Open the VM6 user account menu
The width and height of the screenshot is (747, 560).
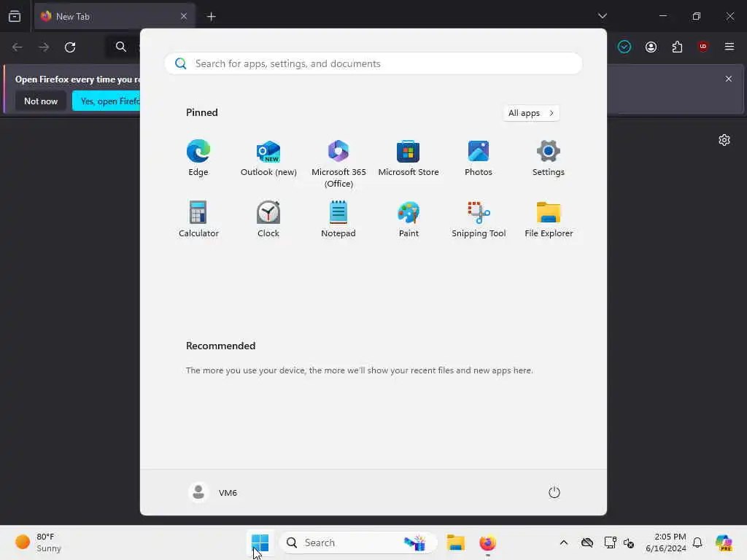coord(213,492)
